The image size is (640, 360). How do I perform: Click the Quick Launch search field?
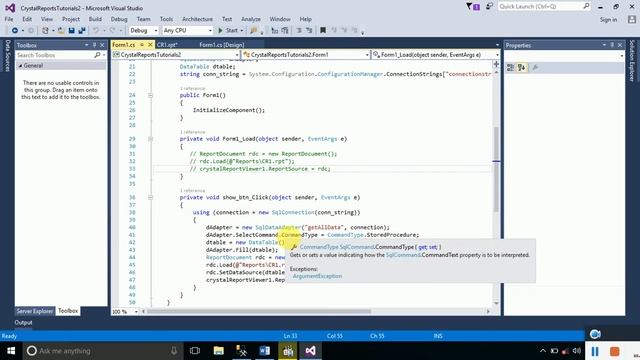click(x=544, y=6)
